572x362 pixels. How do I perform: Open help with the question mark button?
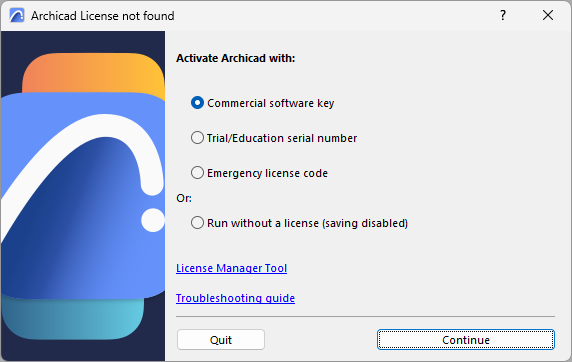click(x=503, y=15)
